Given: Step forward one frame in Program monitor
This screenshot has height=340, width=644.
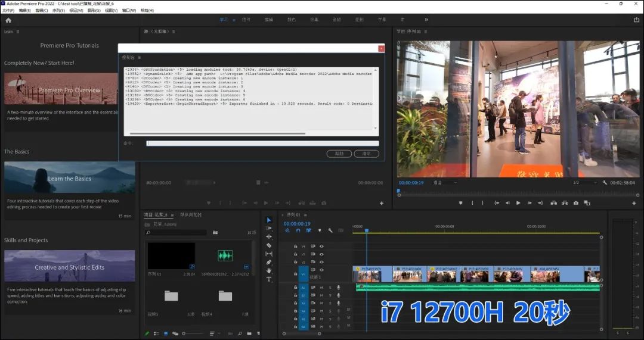Looking at the screenshot, I should point(530,203).
